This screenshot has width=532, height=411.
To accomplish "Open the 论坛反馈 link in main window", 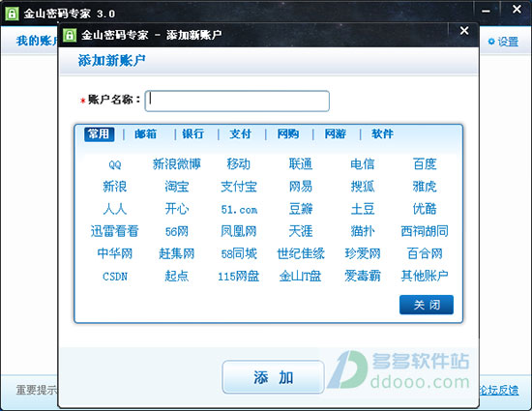I will (499, 390).
